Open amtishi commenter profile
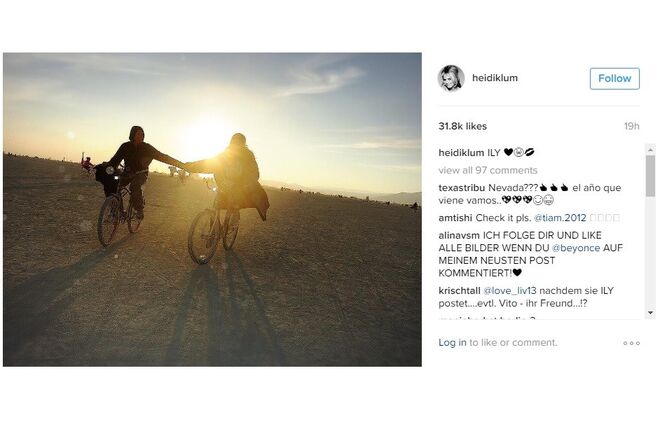Screen dimensions: 660x422 [x=455, y=218]
